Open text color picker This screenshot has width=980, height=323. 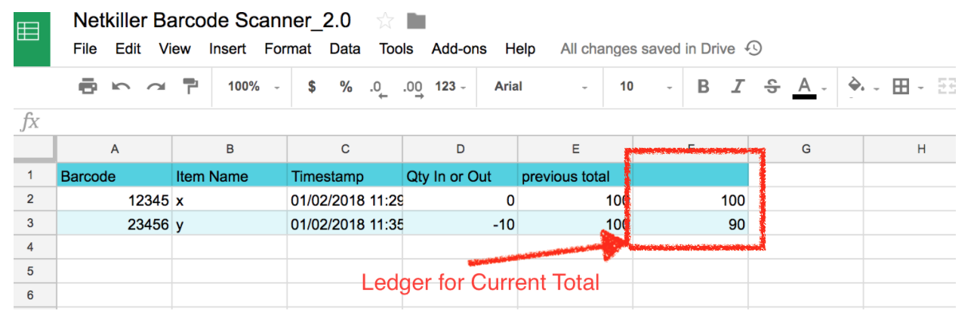pyautogui.click(x=804, y=88)
